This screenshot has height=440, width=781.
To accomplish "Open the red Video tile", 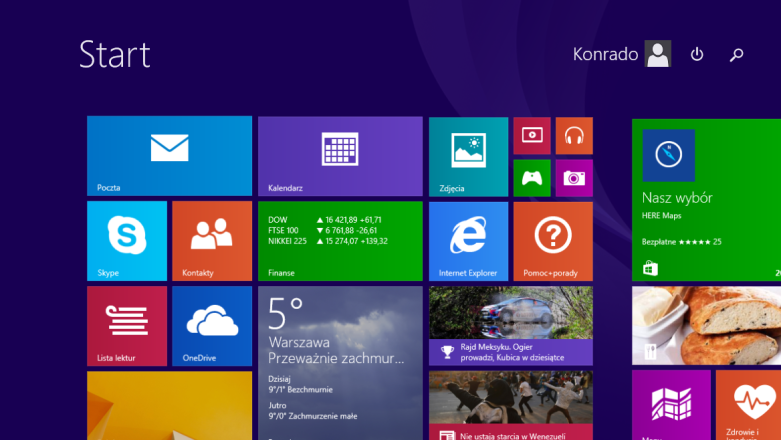I will (x=532, y=135).
